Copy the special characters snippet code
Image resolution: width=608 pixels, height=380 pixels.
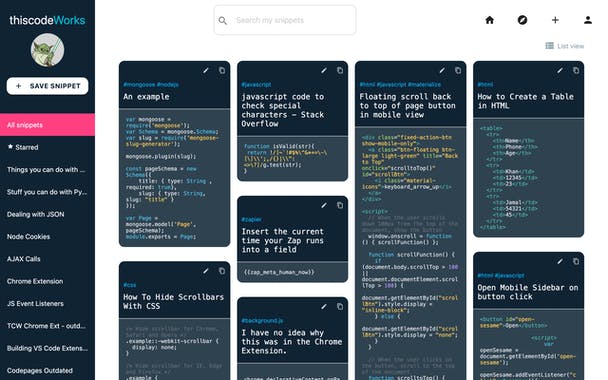click(340, 71)
